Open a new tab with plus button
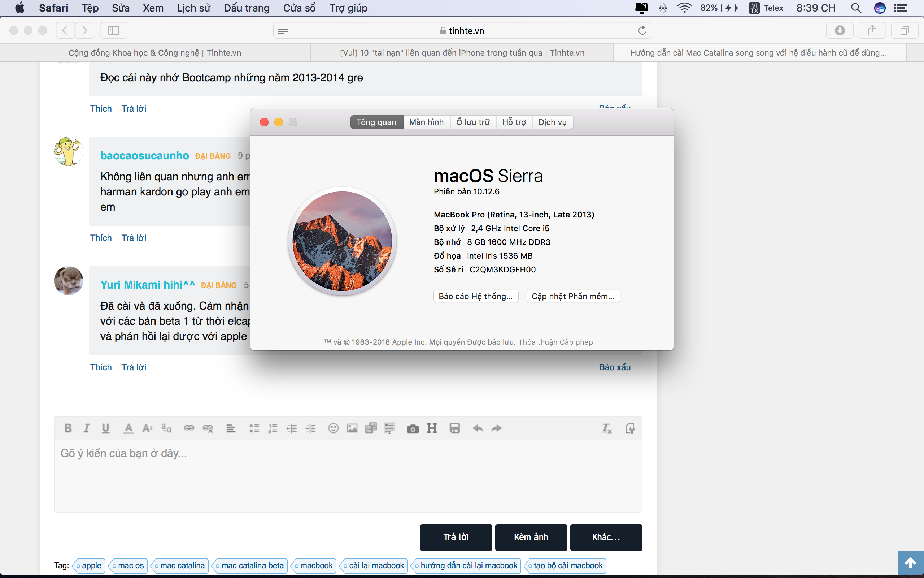The height and width of the screenshot is (578, 924). (915, 53)
